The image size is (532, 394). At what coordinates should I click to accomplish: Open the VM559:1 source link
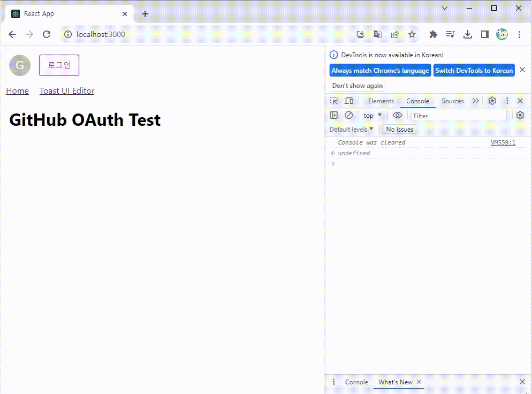tap(503, 142)
